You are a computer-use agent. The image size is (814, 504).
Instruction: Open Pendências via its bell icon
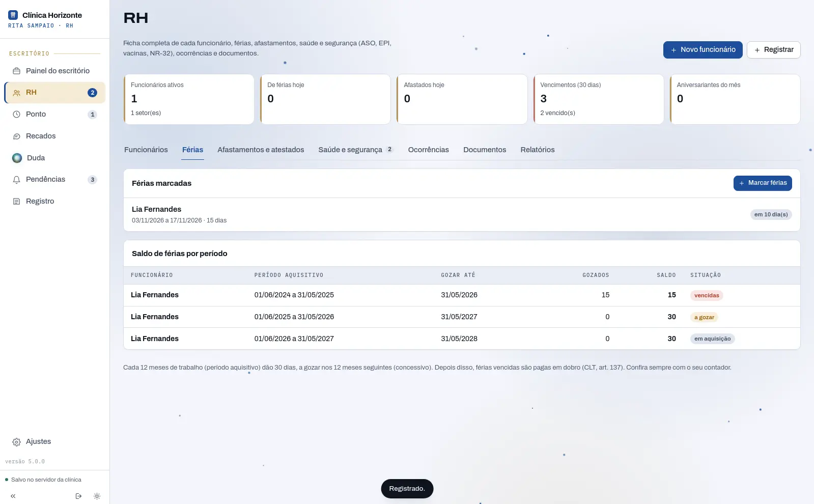(16, 180)
